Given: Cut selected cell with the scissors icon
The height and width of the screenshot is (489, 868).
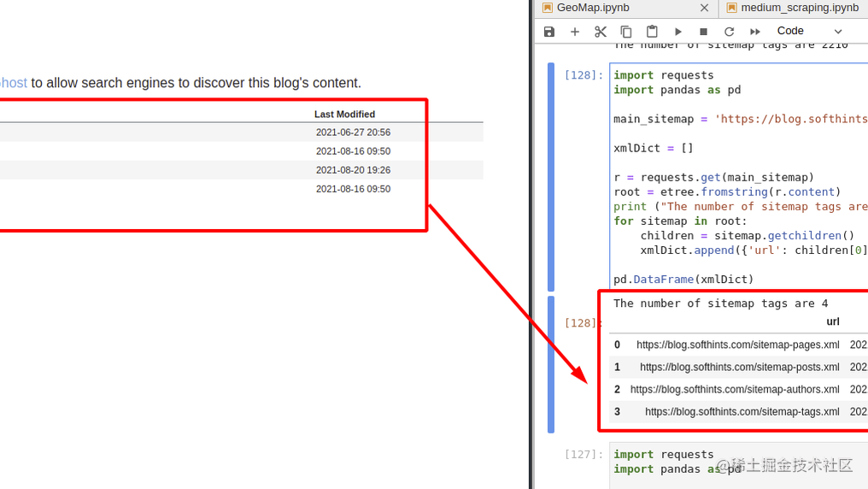Looking at the screenshot, I should click(601, 32).
